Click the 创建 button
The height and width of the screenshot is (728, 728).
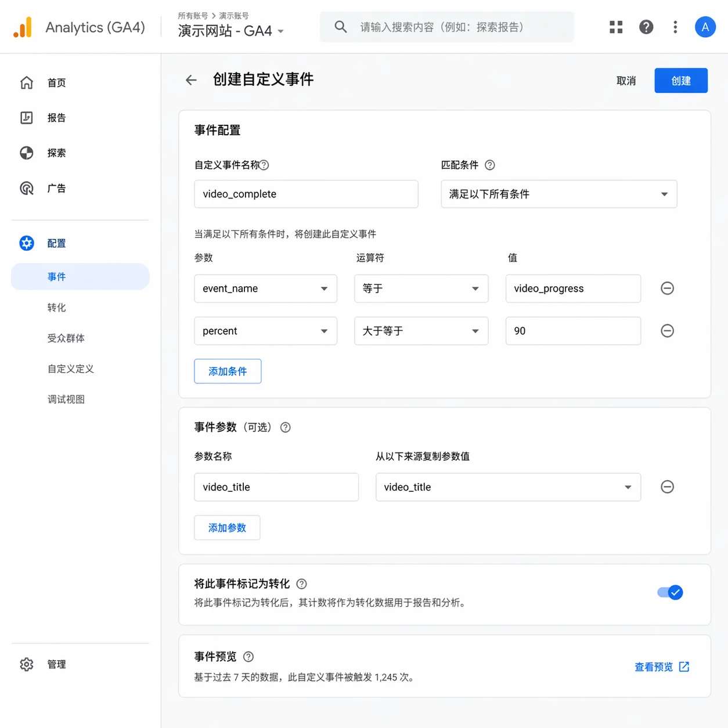680,80
